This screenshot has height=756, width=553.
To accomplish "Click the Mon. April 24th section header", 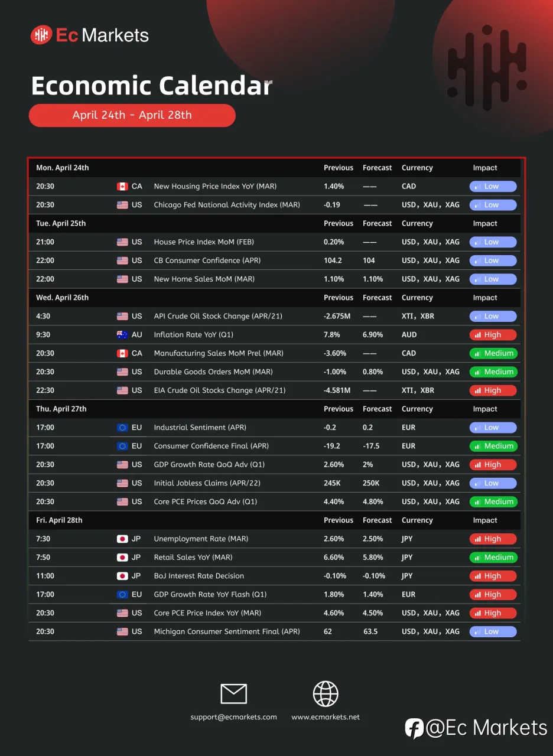I will click(63, 168).
